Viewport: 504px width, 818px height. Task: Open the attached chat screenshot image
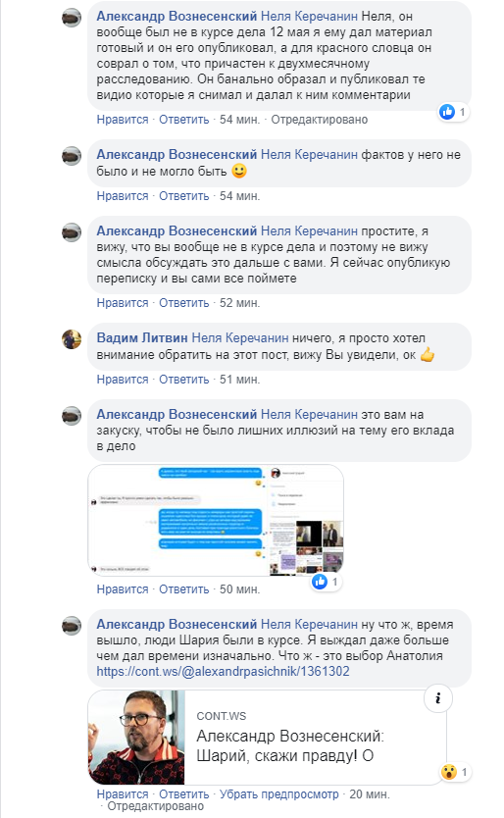pos(216,520)
